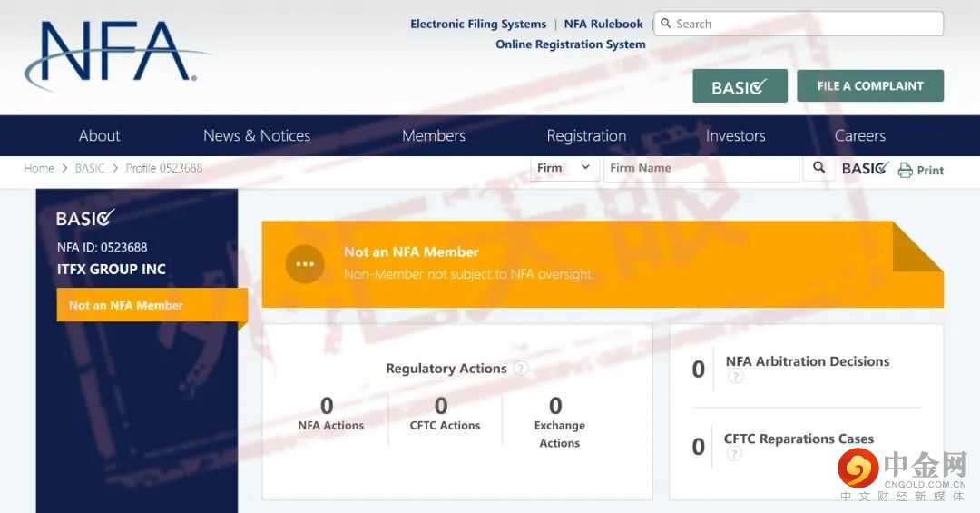
Task: Click the Firm Name input field
Action: [701, 168]
